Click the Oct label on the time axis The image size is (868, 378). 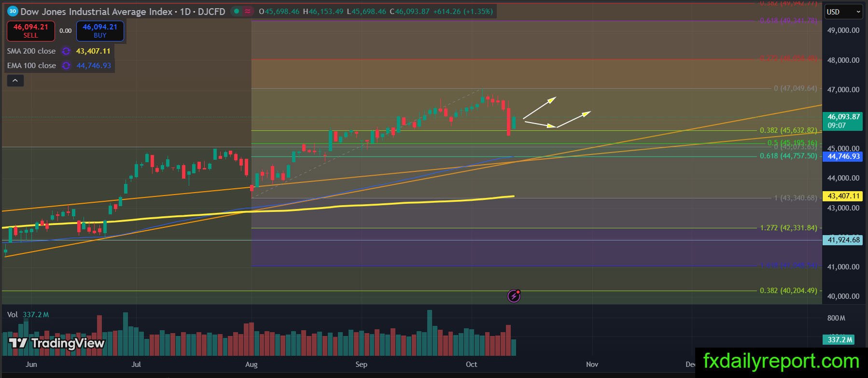pyautogui.click(x=472, y=364)
